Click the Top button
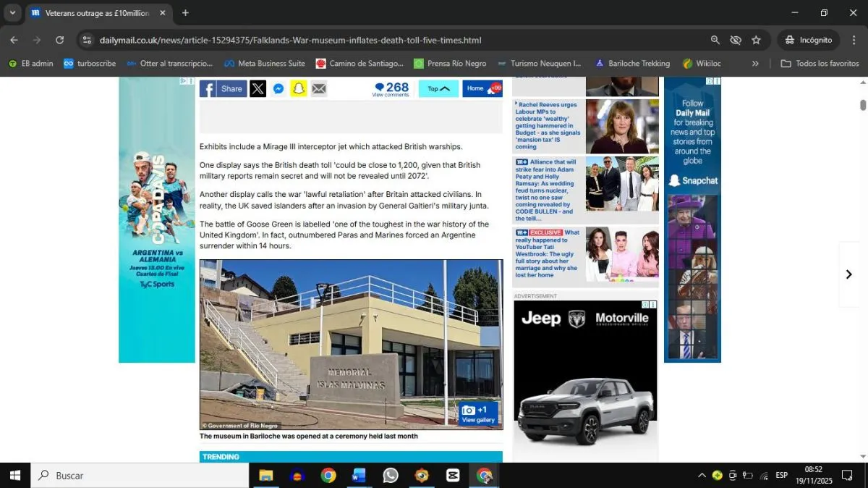The image size is (868, 488). click(438, 88)
